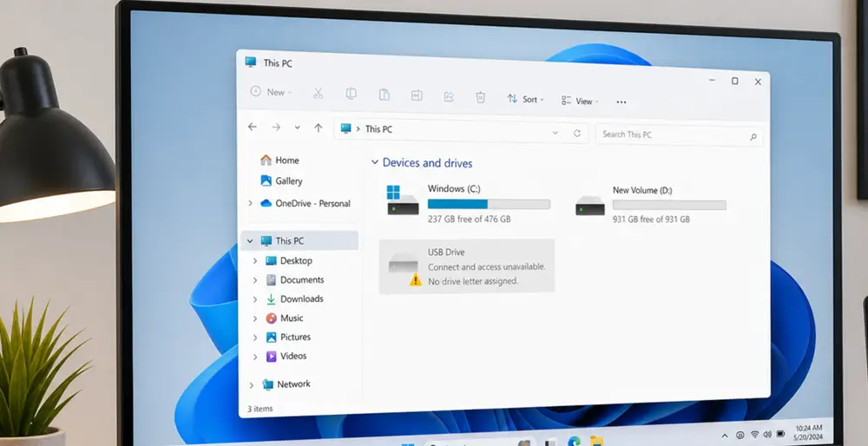The image size is (868, 446).
Task: Open File Explorer from taskbar
Action: [596, 442]
